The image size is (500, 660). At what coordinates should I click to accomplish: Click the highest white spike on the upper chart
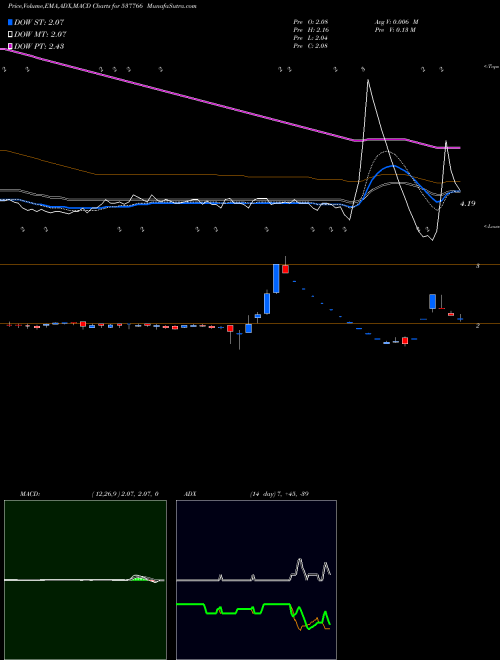pos(368,81)
